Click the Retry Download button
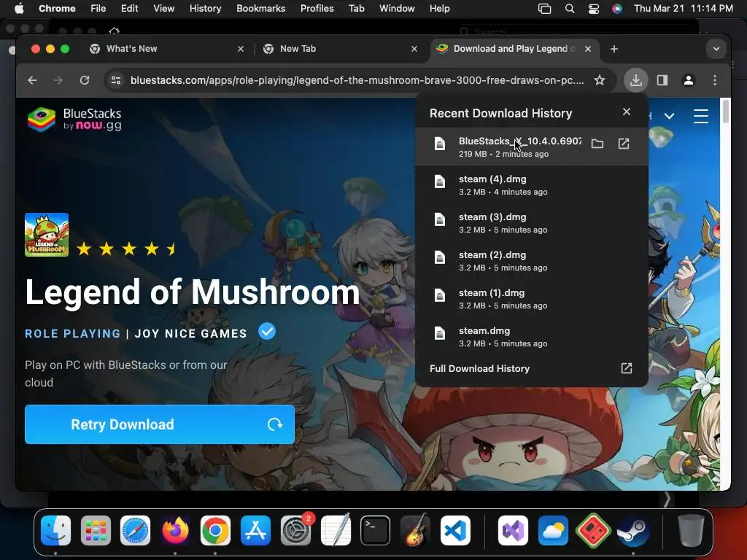The height and width of the screenshot is (560, 747). click(160, 424)
